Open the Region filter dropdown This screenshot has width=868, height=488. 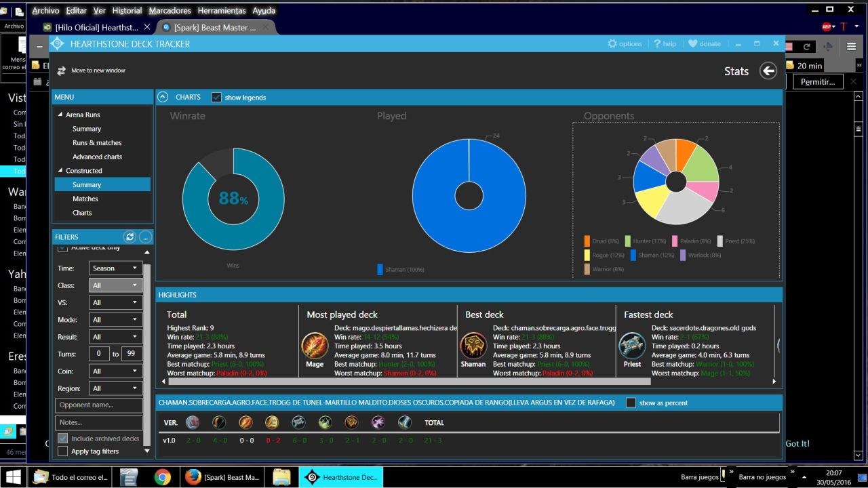click(115, 388)
